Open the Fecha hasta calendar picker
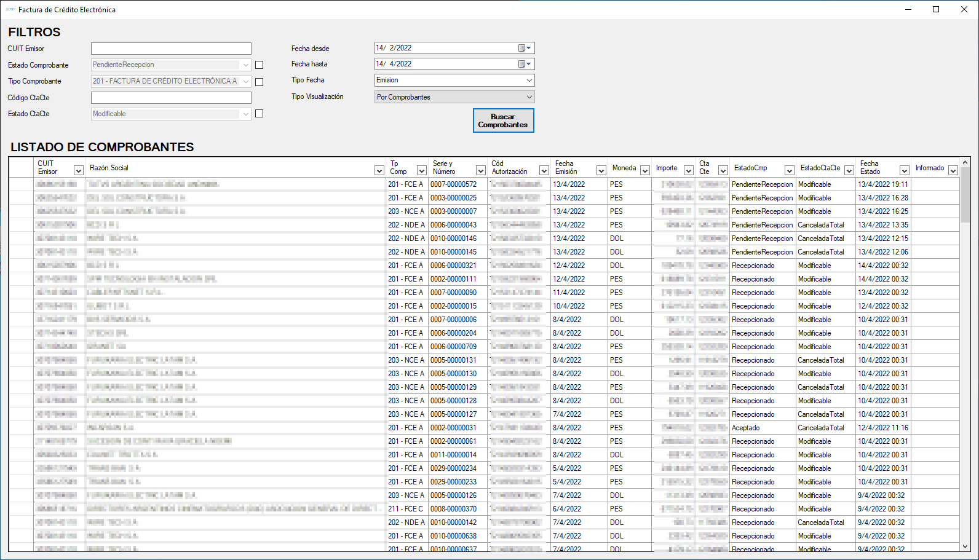The height and width of the screenshot is (560, 979). (x=524, y=64)
